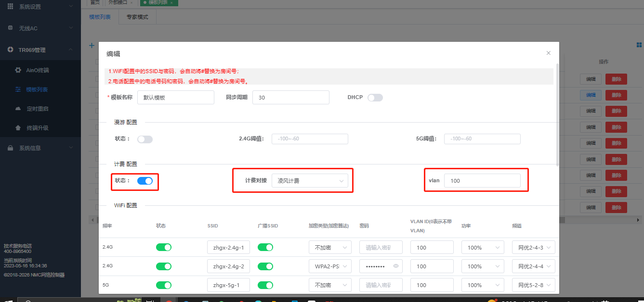Click the TR069管理 sidebar icon
The width and height of the screenshot is (644, 302).
(x=10, y=50)
